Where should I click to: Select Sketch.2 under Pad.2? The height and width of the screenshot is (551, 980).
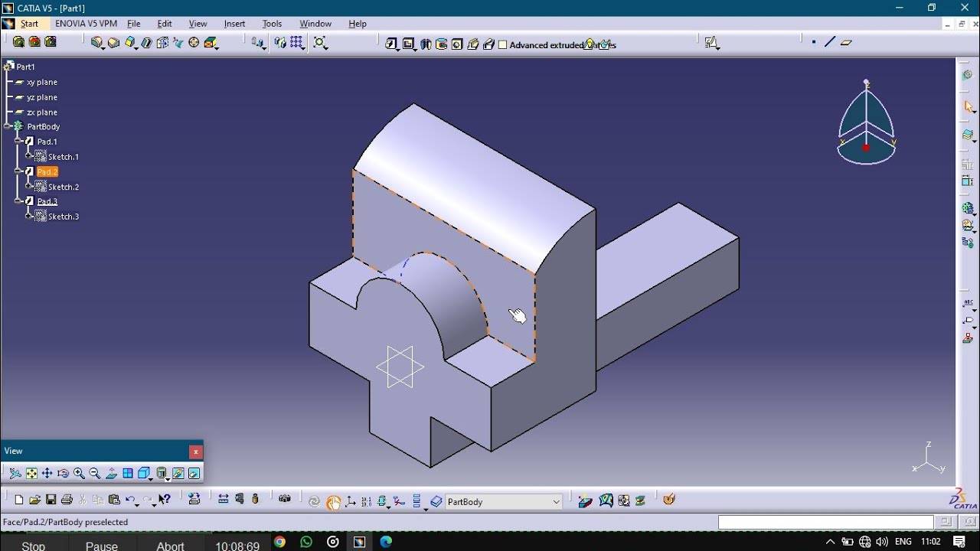[x=64, y=187]
